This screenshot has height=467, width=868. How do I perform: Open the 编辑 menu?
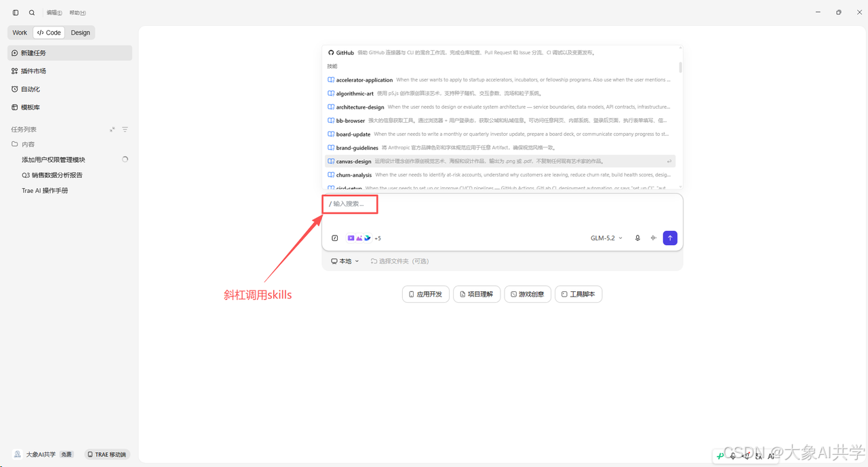pos(54,13)
